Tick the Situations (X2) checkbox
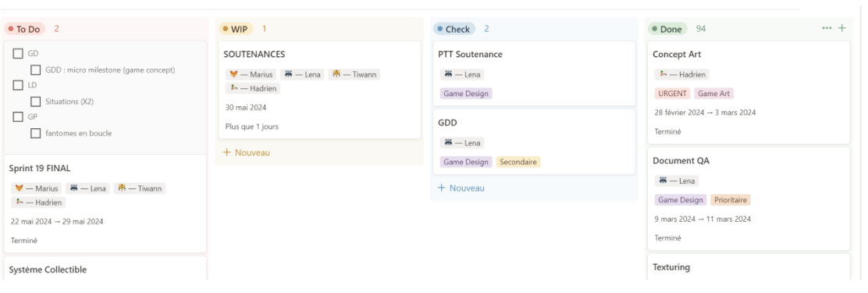The width and height of the screenshot is (868, 293). pos(35,102)
